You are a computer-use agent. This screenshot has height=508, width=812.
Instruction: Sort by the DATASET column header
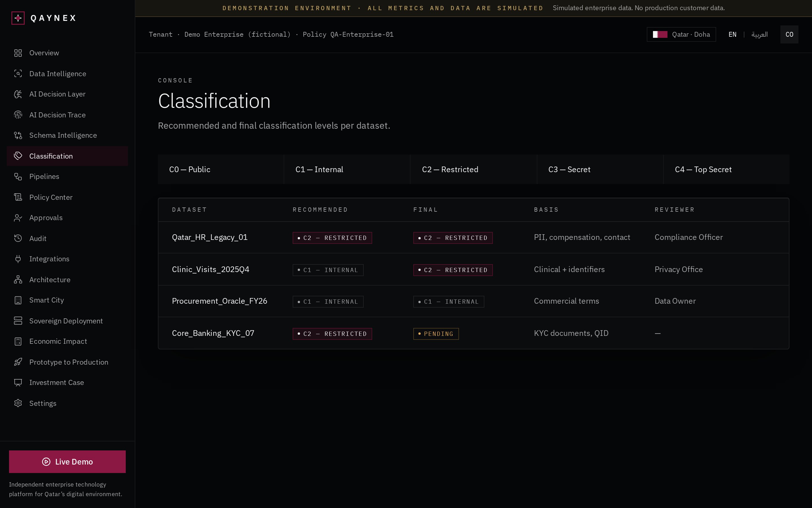[x=189, y=210]
